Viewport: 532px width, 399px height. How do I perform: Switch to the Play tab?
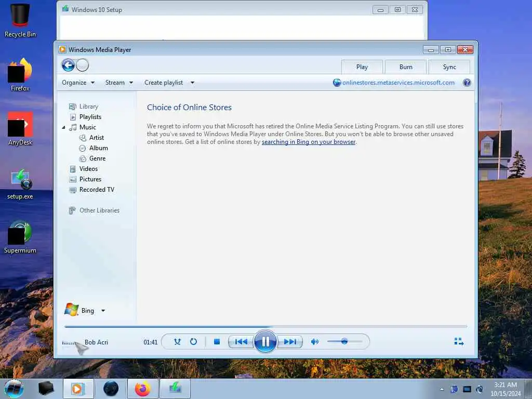(x=362, y=67)
